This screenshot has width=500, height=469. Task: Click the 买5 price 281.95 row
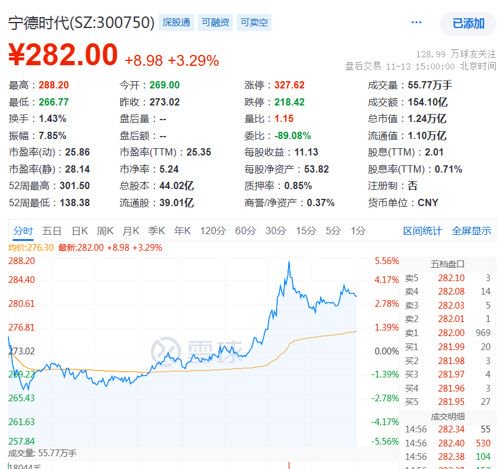pos(448,402)
